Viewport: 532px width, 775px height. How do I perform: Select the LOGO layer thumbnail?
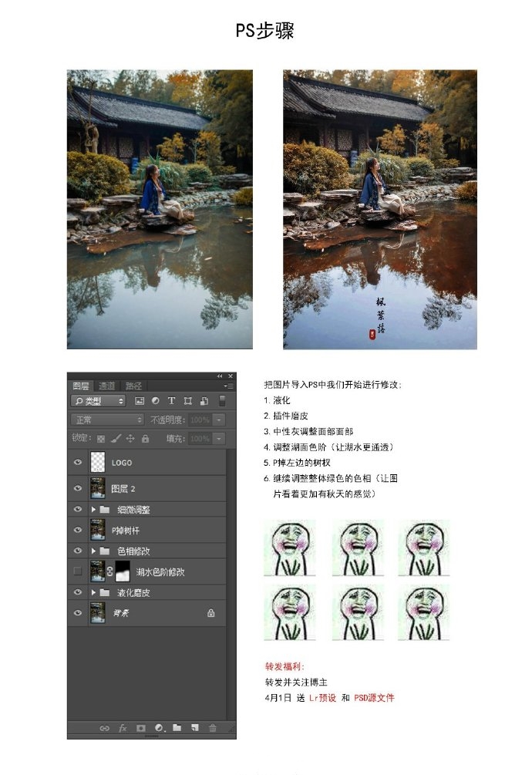pyautogui.click(x=98, y=462)
